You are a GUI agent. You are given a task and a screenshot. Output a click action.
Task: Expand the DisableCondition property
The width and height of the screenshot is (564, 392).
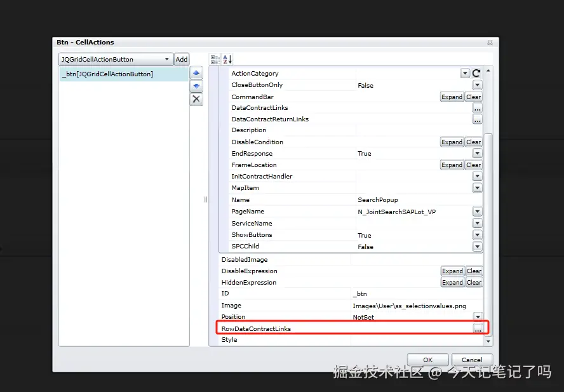coord(452,142)
